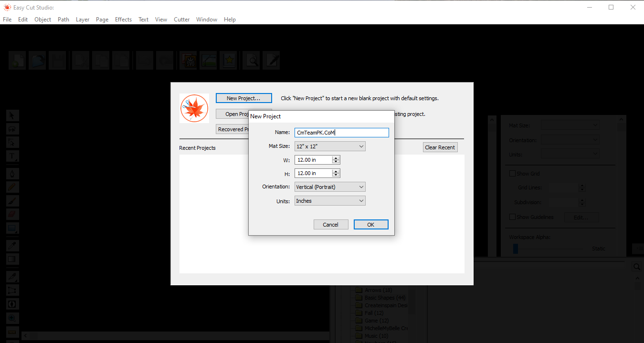Click the Open folder icon in toolbar

coord(37,61)
